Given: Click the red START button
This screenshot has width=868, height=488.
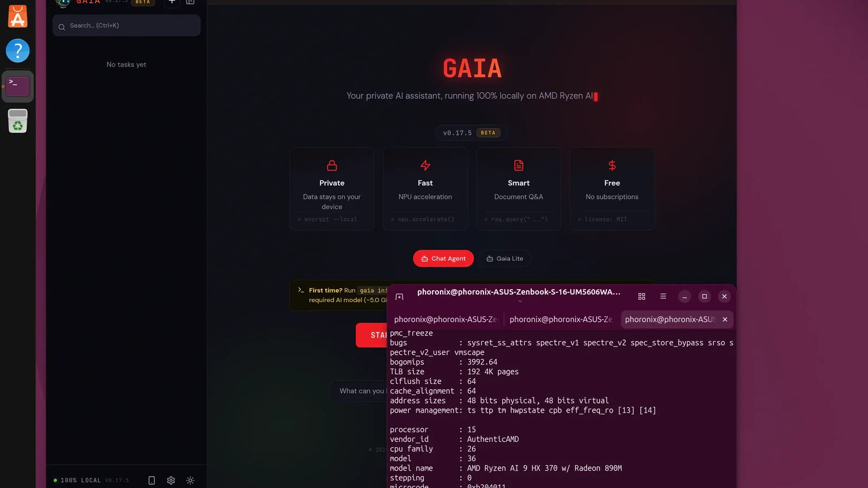Looking at the screenshot, I should [x=372, y=335].
